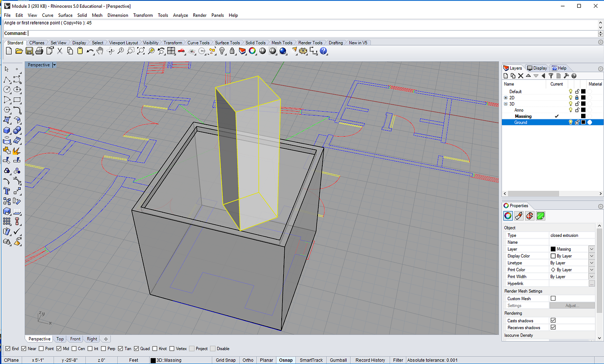604x364 pixels.
Task: Open the Display Color dropdown
Action: (591, 256)
